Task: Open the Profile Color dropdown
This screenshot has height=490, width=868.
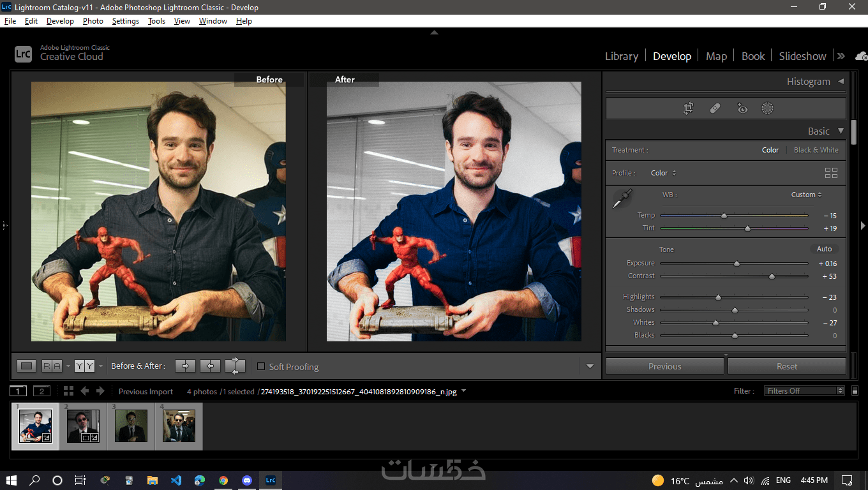Action: pyautogui.click(x=664, y=173)
